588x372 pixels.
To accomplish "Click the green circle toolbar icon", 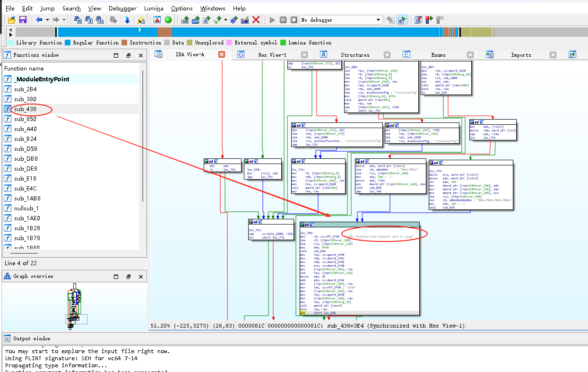I will tap(168, 20).
